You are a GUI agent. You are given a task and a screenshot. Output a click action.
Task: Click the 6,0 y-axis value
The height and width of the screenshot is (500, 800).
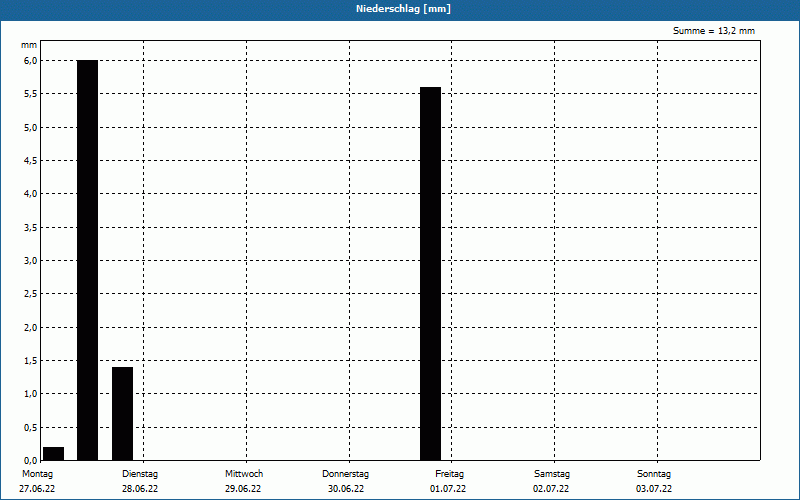[x=31, y=61]
